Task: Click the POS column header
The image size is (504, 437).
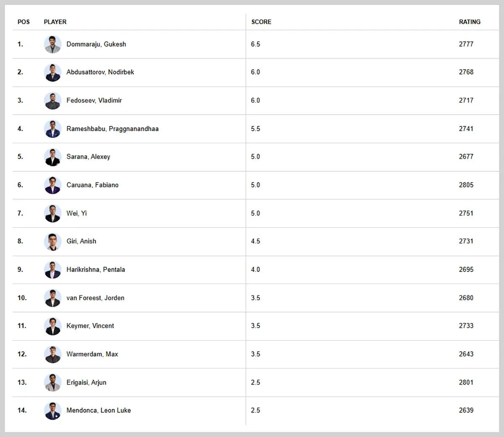Action: click(x=24, y=22)
